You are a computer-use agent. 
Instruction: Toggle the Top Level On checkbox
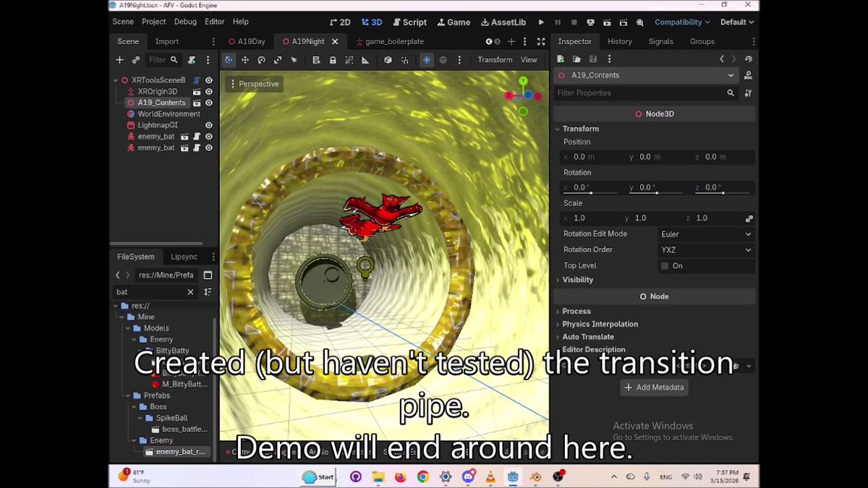click(664, 266)
